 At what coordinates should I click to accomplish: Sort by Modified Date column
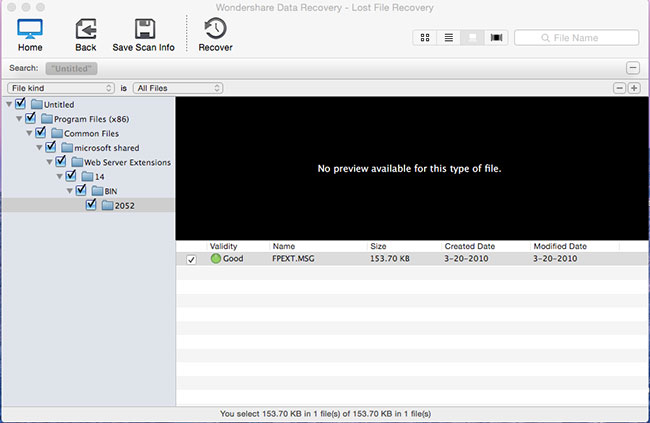click(x=560, y=246)
